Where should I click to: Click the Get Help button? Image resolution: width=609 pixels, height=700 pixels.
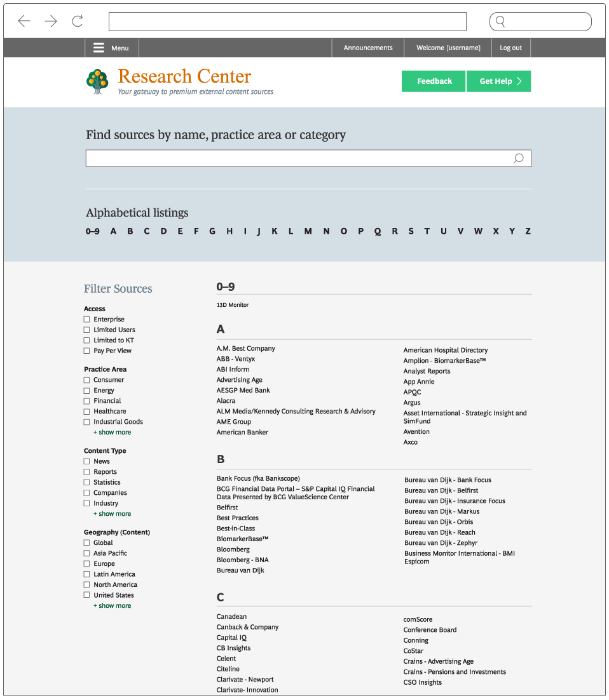(x=498, y=81)
